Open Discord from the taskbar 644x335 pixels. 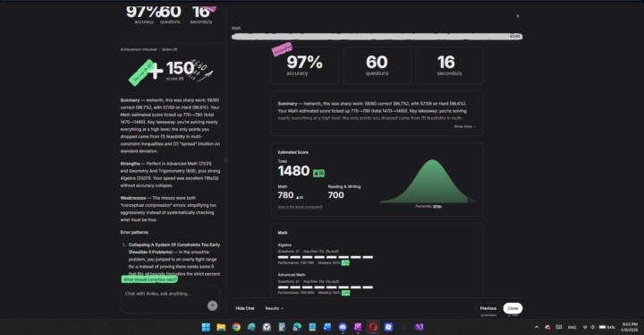pos(343,327)
